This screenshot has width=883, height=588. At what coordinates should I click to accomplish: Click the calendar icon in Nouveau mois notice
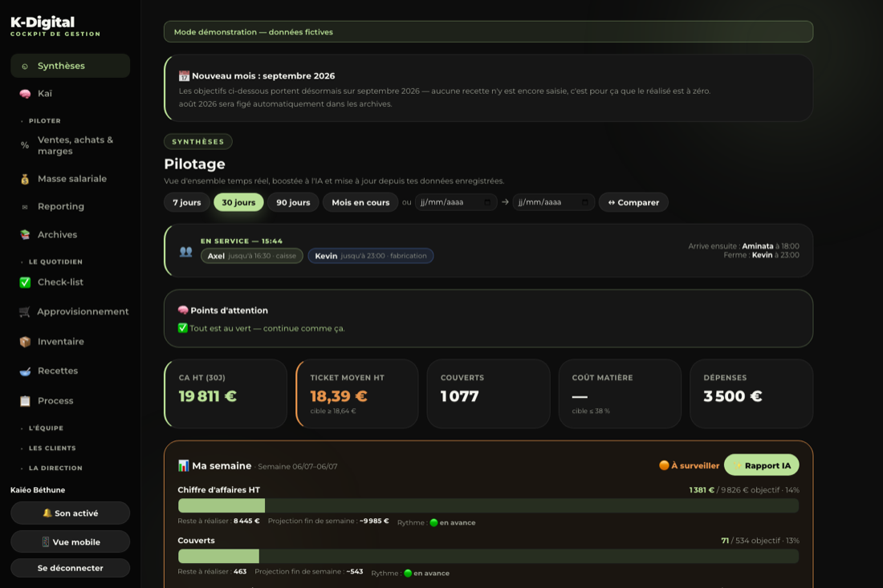point(184,76)
